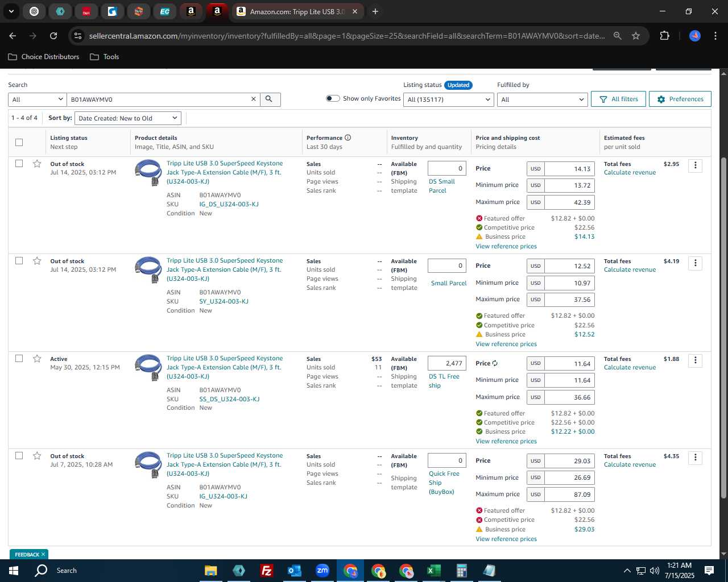Show hidden system tray icons chevron

coord(627,571)
